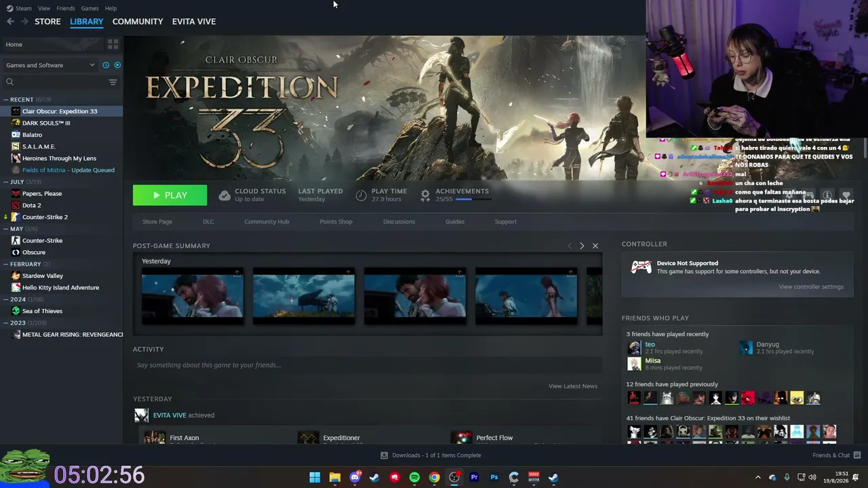This screenshot has height=488, width=868.
Task: Open the advanced filter options icon
Action: [113, 82]
